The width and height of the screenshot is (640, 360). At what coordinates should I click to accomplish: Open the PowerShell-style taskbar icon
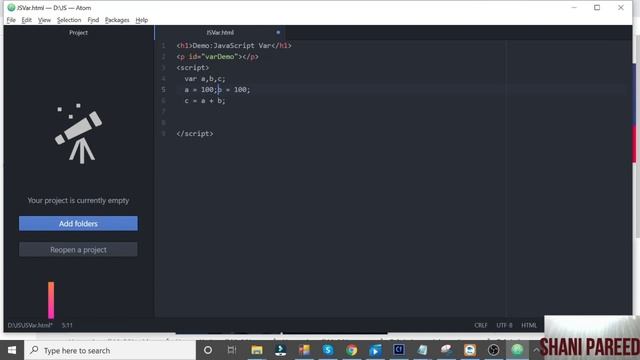(x=280, y=350)
